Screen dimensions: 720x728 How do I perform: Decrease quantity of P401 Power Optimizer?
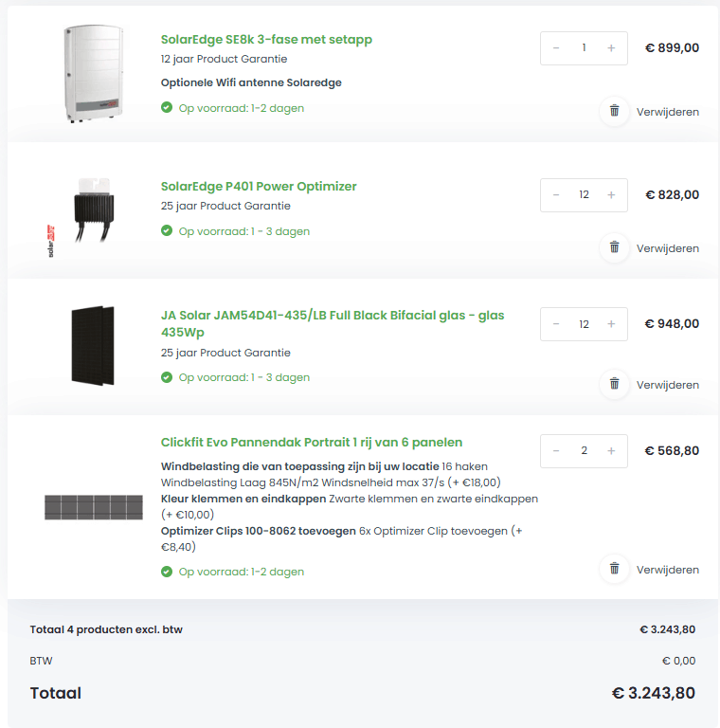pyautogui.click(x=556, y=195)
